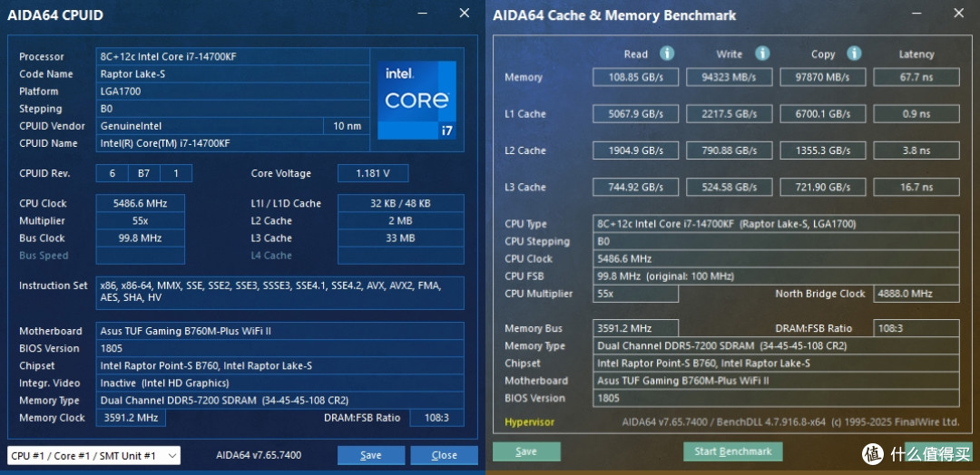Image resolution: width=980 pixels, height=475 pixels.
Task: Click Chipset field in benchmark window
Action: pos(776,364)
